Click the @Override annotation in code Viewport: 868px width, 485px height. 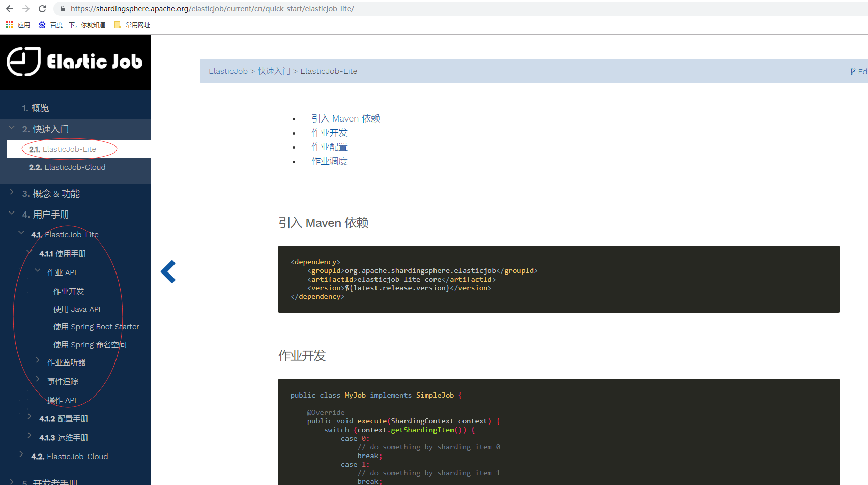326,412
